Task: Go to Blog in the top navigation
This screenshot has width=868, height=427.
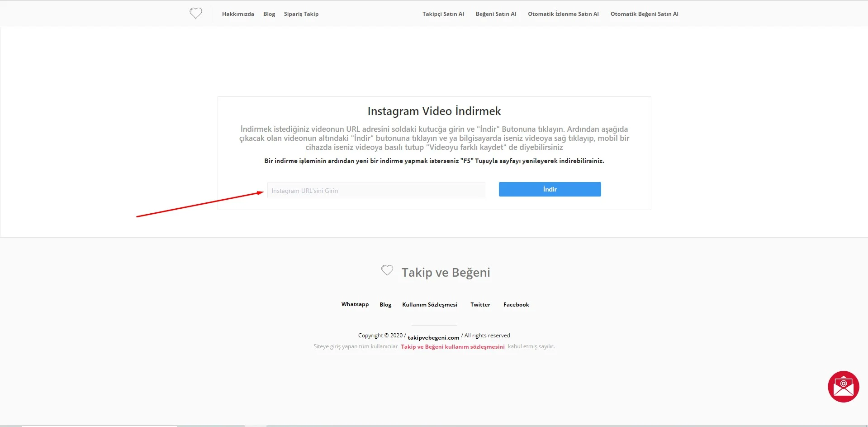Action: (x=269, y=14)
